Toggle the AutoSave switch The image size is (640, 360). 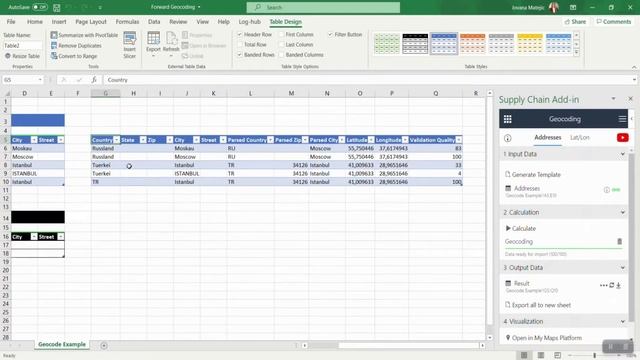point(40,7)
